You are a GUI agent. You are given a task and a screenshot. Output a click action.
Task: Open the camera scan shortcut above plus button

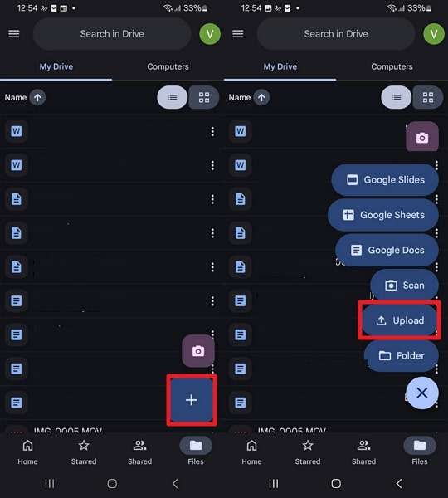click(x=198, y=351)
